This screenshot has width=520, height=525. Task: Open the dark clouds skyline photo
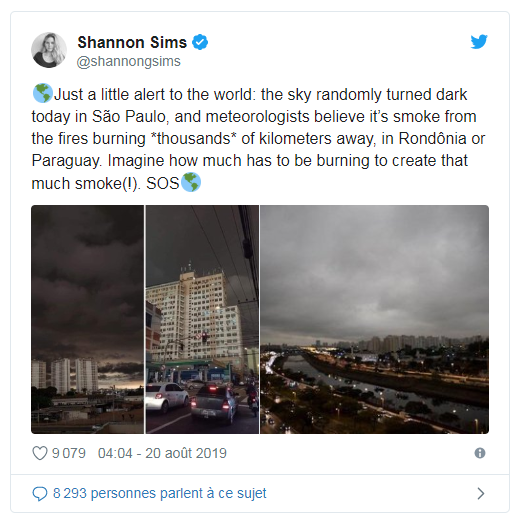tap(88, 319)
